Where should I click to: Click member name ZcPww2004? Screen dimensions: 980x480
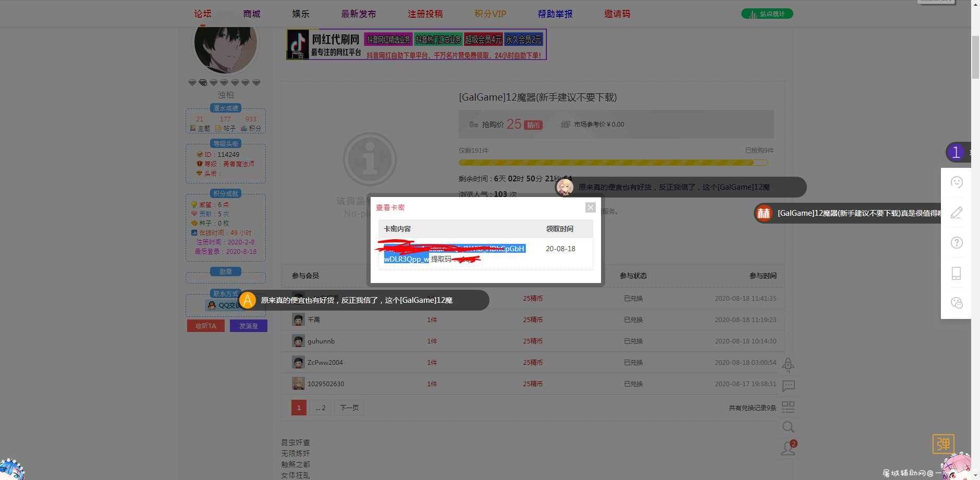tap(325, 363)
